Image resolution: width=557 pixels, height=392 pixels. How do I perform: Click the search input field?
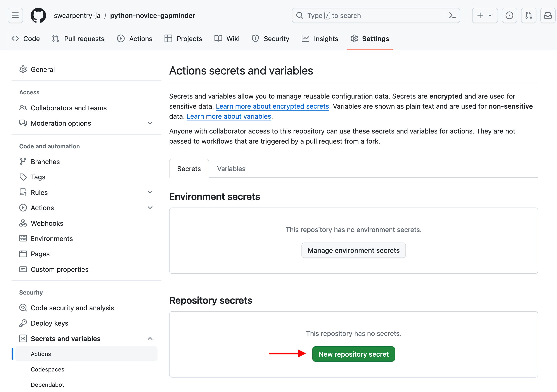375,16
